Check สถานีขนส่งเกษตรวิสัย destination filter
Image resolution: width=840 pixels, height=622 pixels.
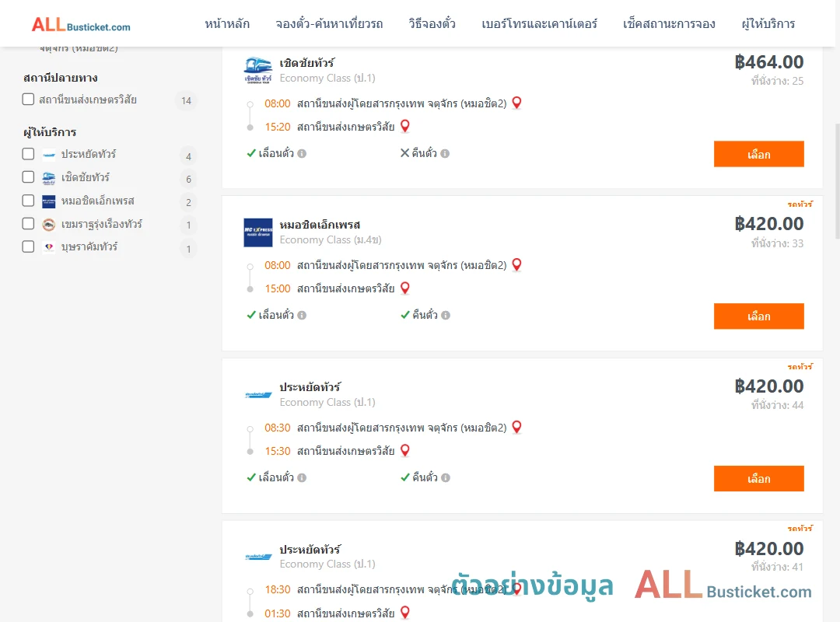click(29, 99)
